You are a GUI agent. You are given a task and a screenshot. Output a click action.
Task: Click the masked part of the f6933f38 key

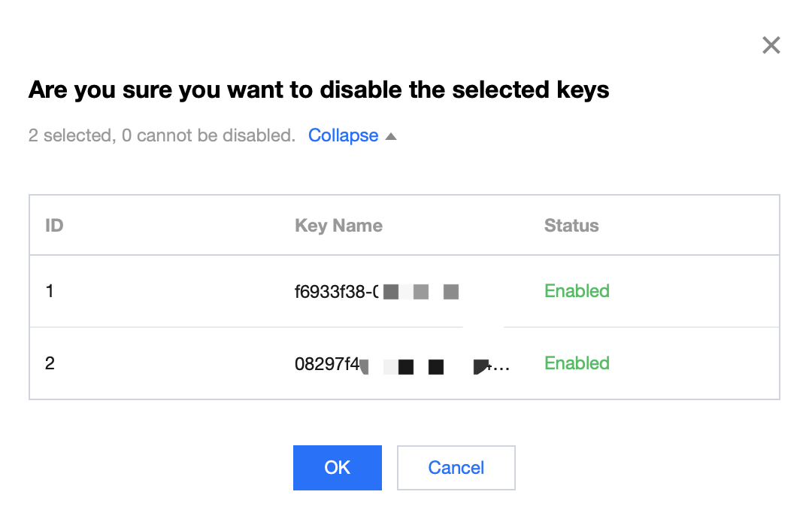point(421,292)
